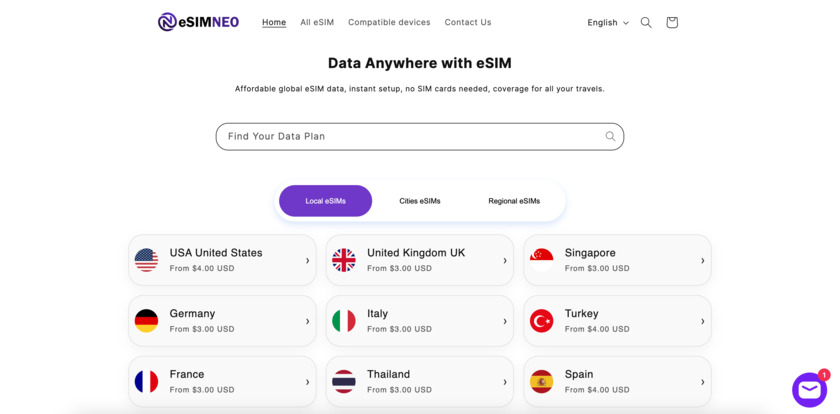Image resolution: width=840 pixels, height=414 pixels.
Task: Switch to the Cities eSIMs tab
Action: coord(420,201)
